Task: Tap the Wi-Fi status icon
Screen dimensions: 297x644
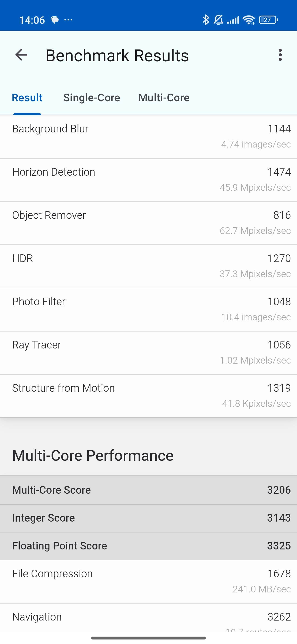Action: (x=249, y=20)
